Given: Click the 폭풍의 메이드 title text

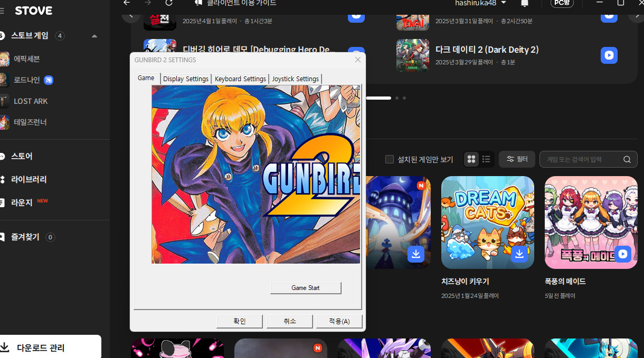Looking at the screenshot, I should point(565,282).
